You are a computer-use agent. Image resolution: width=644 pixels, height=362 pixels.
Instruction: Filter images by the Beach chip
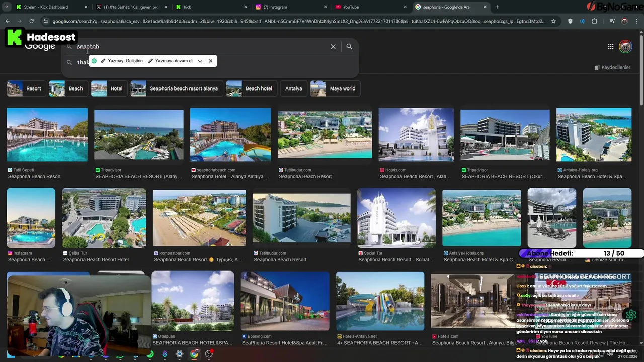pyautogui.click(x=68, y=88)
